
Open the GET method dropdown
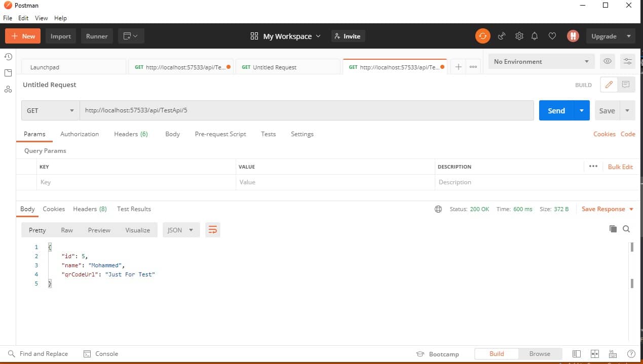[50, 110]
